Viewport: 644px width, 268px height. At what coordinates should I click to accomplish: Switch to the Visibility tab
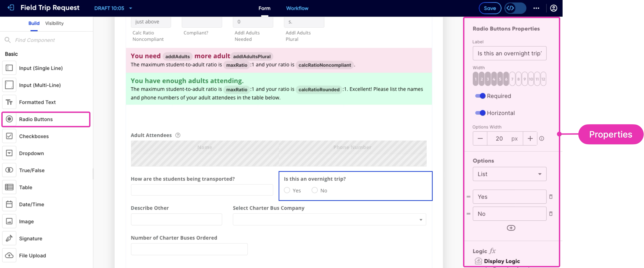pyautogui.click(x=54, y=23)
